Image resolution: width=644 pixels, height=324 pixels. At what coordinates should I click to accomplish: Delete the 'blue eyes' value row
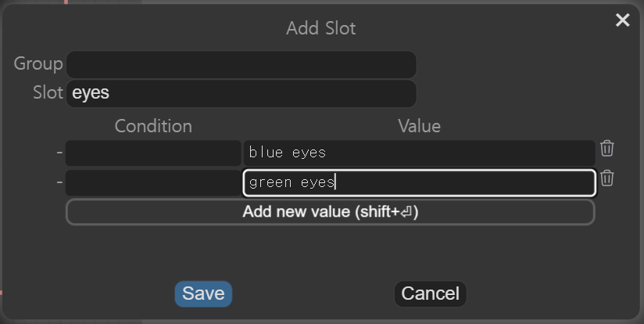(x=607, y=149)
